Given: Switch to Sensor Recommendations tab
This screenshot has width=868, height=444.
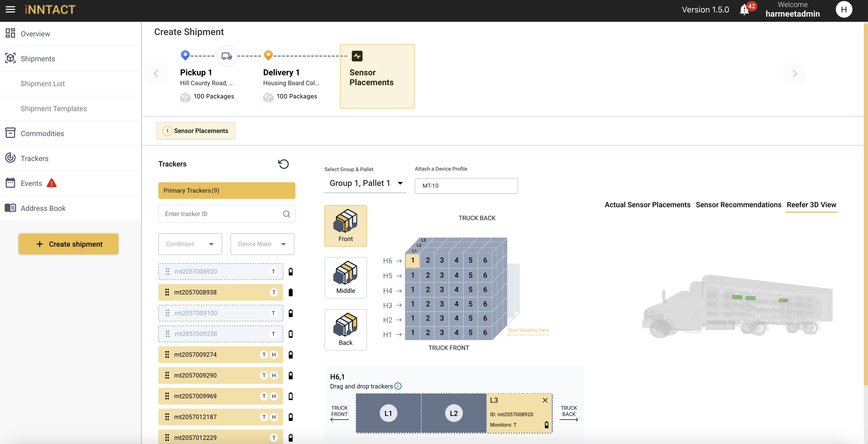Looking at the screenshot, I should [738, 205].
